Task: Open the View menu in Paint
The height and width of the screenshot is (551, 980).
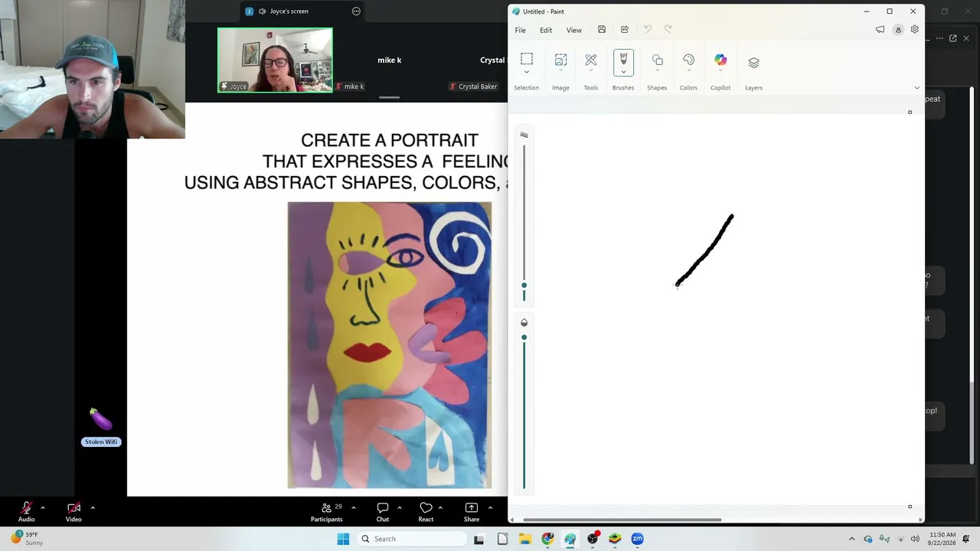Action: tap(573, 30)
